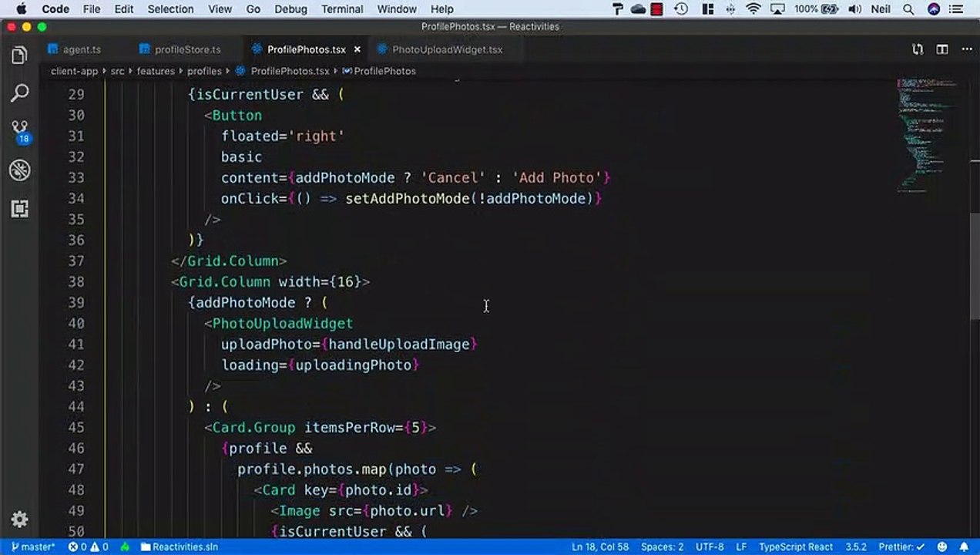Open the Edit menu

[x=123, y=9]
